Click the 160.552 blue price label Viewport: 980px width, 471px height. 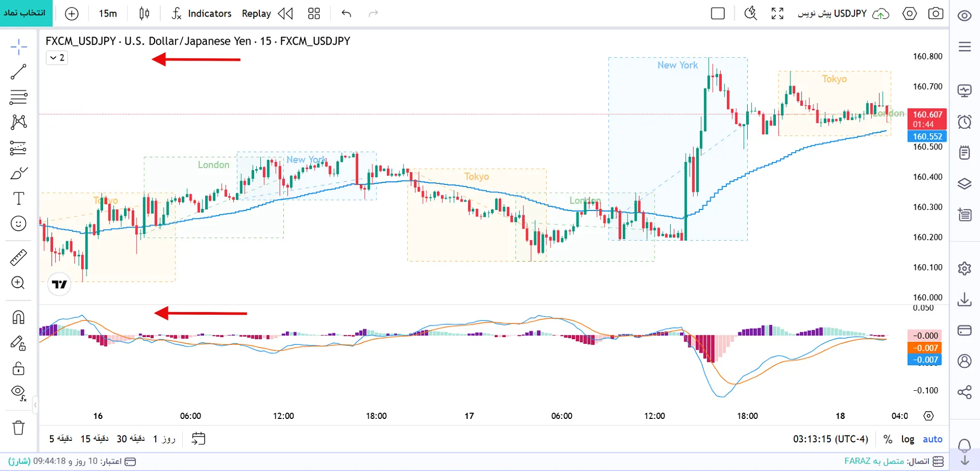[927, 137]
